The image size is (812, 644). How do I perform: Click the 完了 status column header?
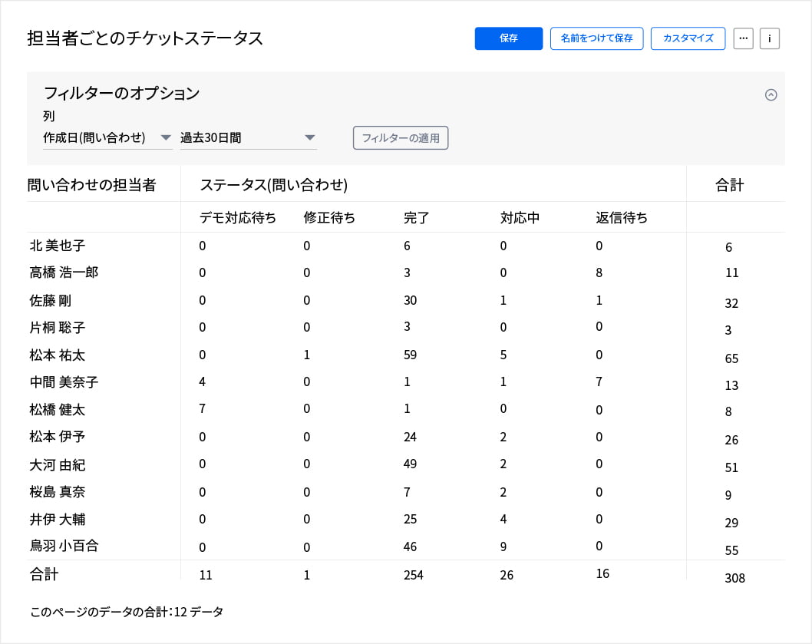(x=415, y=217)
